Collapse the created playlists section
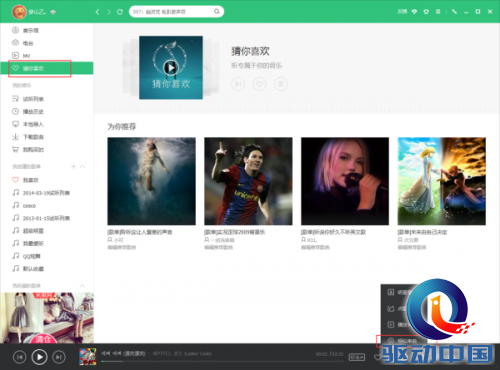 point(83,166)
